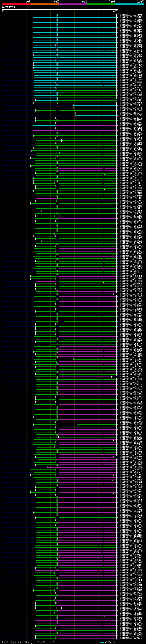Click the cyan alignment bar for UniRef100_Q0WL82
The image size is (146, 644).
95,108
